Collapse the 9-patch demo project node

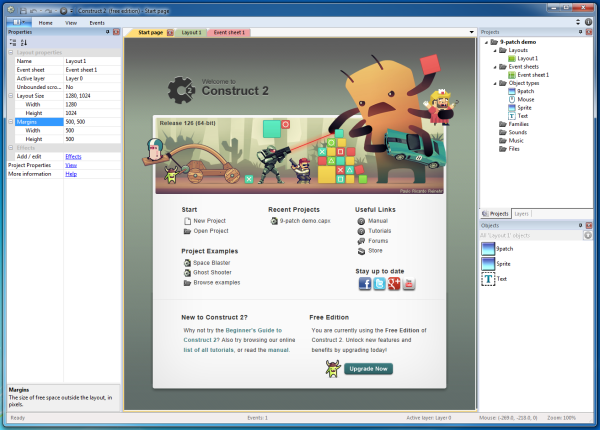click(486, 42)
